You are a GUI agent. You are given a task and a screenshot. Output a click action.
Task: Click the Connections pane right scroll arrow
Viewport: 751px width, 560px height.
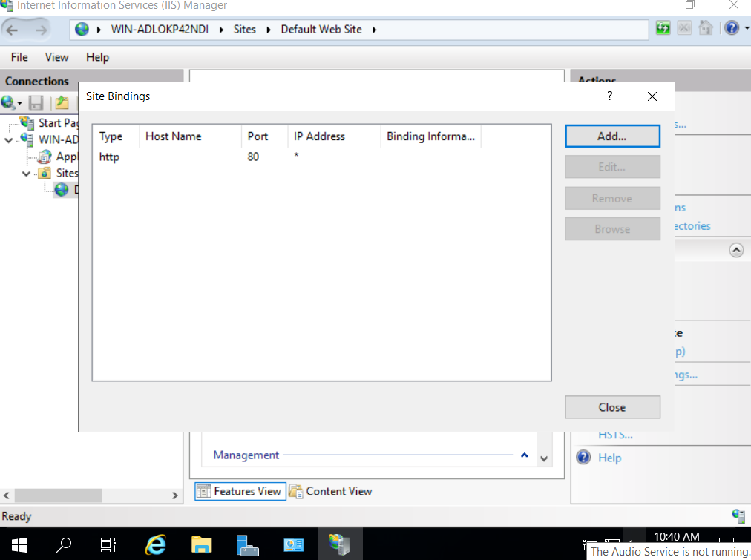pyautogui.click(x=175, y=495)
